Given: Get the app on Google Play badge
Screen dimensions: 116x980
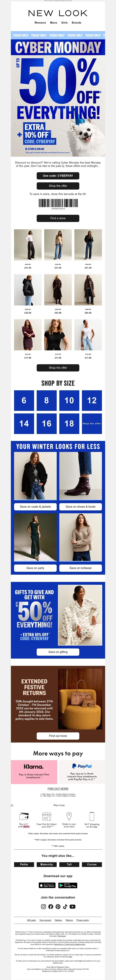Looking at the screenshot, I should [x=68, y=885].
